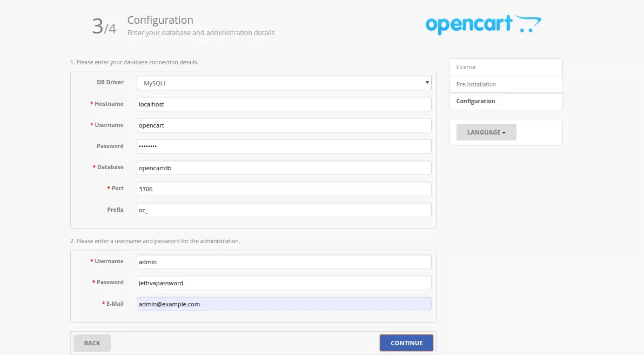
Task: Focus the E-Mail field with admin@example.com
Action: [284, 304]
